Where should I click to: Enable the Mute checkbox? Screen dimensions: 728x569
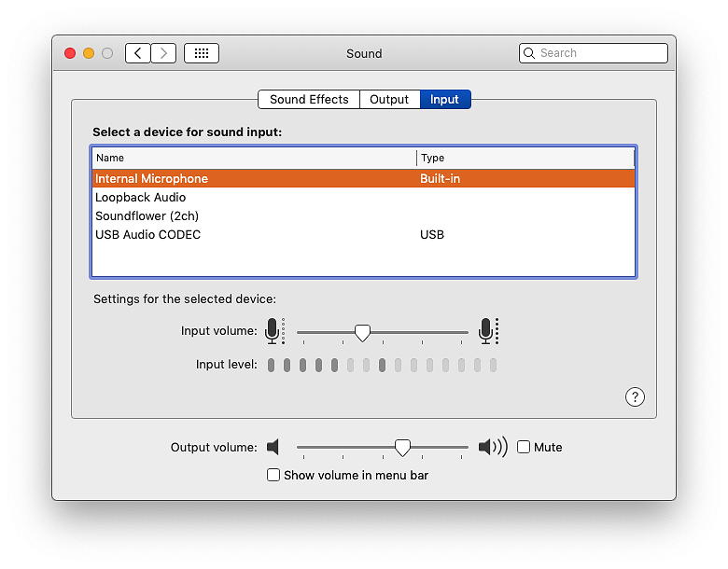tap(524, 447)
